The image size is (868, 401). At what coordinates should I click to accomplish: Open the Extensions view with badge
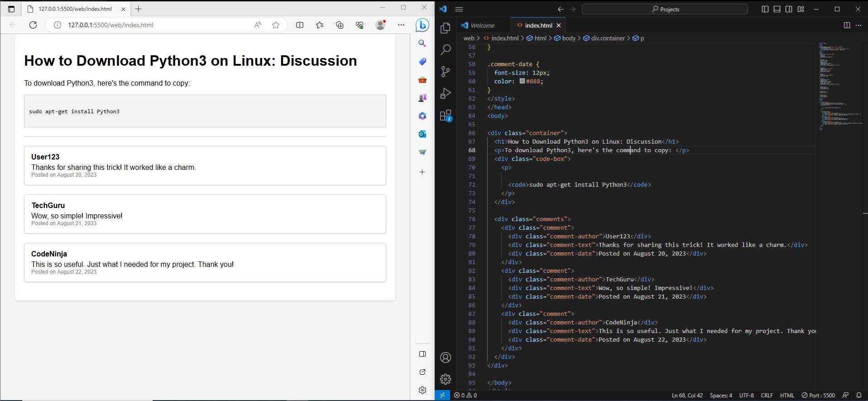pyautogui.click(x=446, y=116)
